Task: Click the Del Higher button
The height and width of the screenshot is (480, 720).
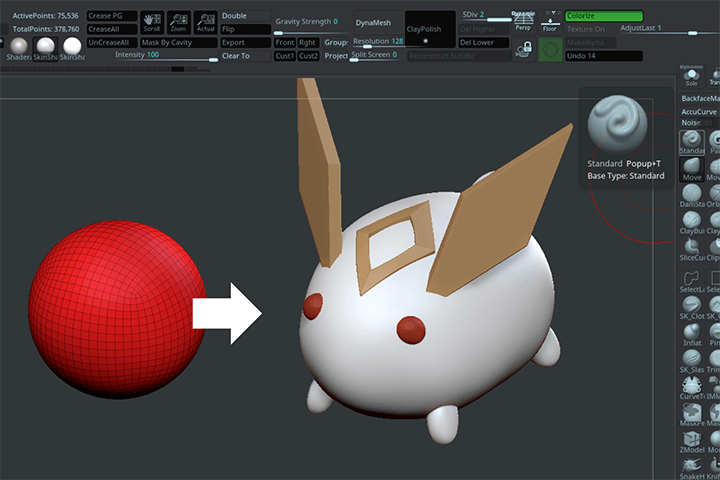Action: click(484, 29)
